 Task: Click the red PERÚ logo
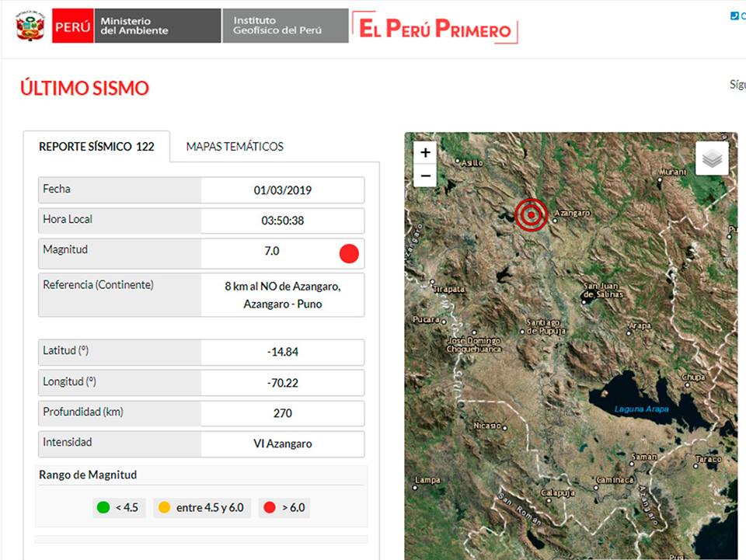click(73, 26)
